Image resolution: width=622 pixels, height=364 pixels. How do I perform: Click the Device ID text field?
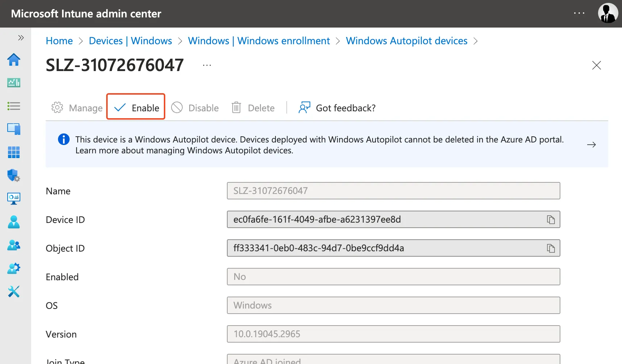pos(393,219)
